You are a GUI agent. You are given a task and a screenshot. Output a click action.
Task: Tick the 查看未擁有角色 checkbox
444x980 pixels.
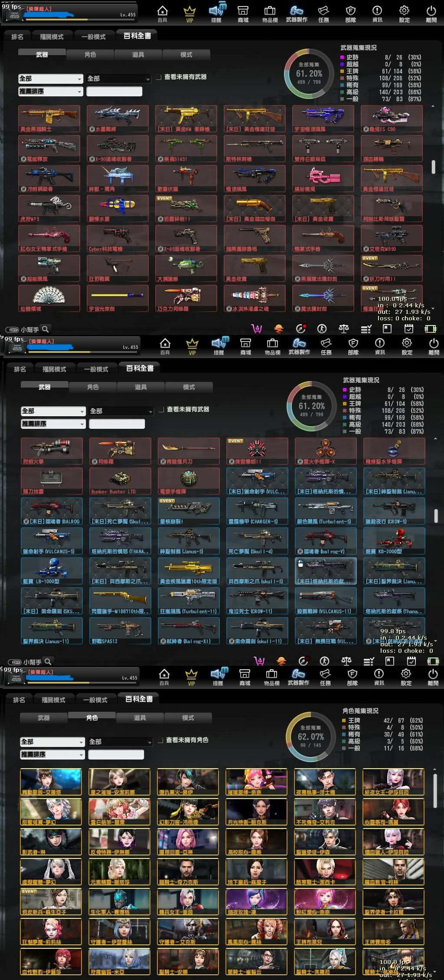point(161,740)
